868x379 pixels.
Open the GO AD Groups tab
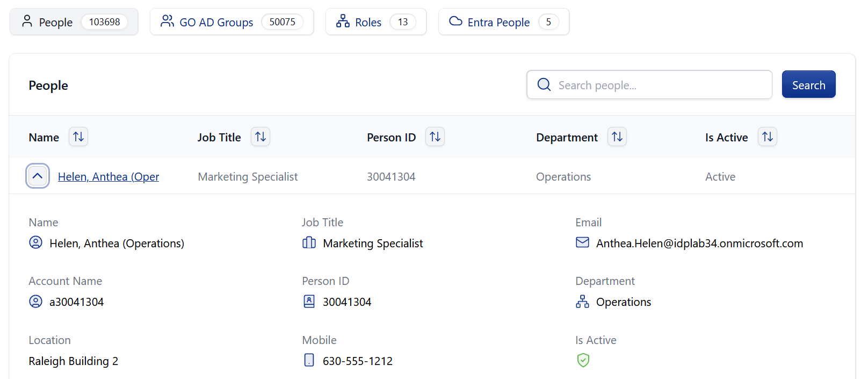point(232,22)
